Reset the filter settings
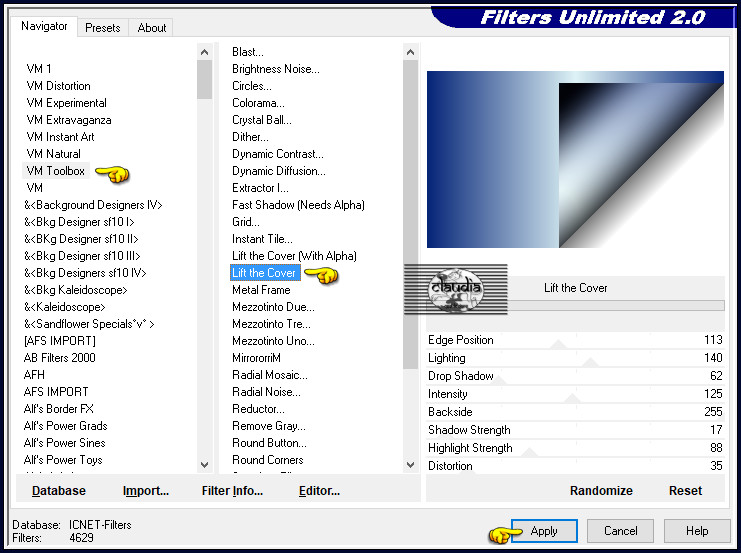The width and height of the screenshot is (741, 553). 685,491
